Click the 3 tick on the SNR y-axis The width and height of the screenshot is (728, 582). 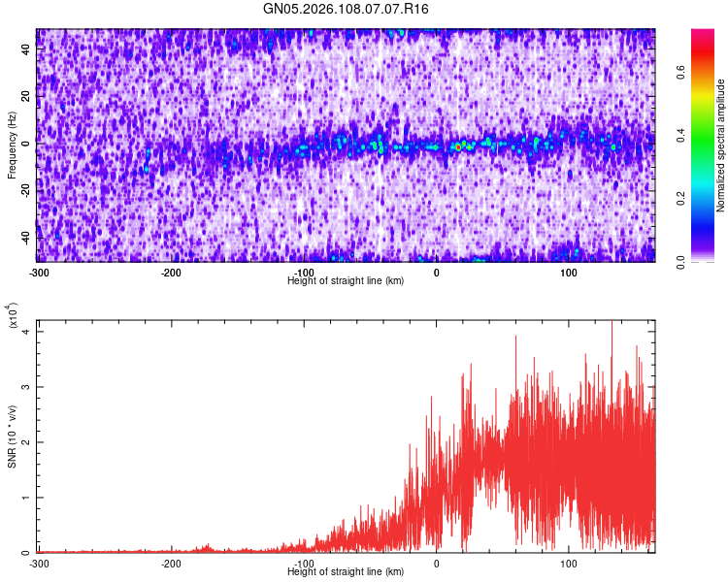tap(26, 387)
